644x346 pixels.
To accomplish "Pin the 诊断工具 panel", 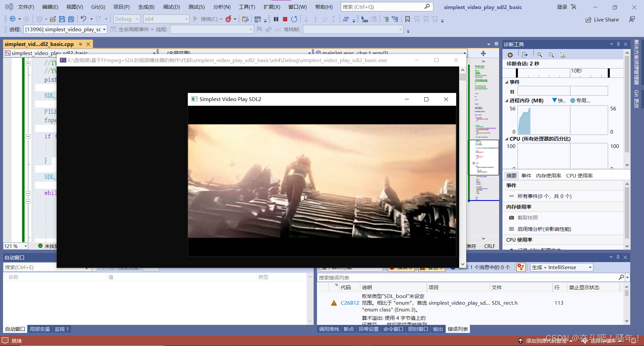I will pyautogui.click(x=618, y=44).
